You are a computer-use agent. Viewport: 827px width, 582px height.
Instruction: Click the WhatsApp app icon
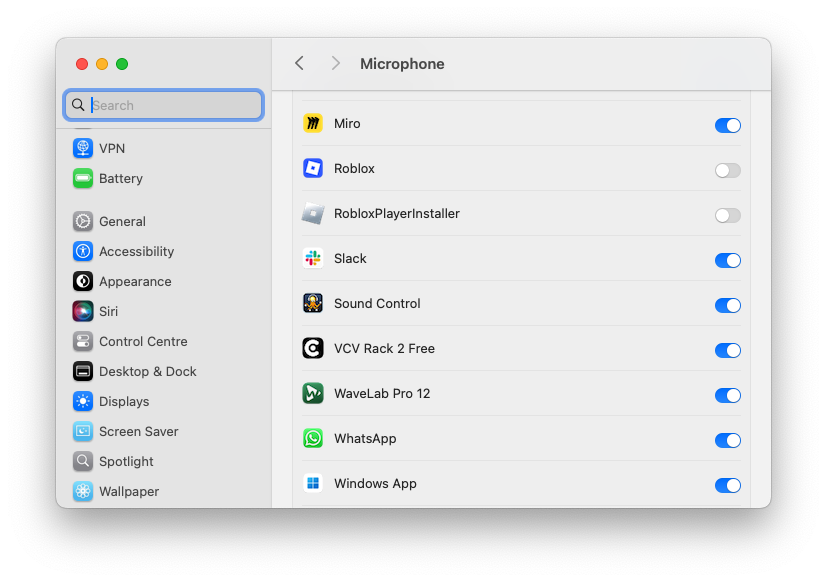tap(313, 439)
